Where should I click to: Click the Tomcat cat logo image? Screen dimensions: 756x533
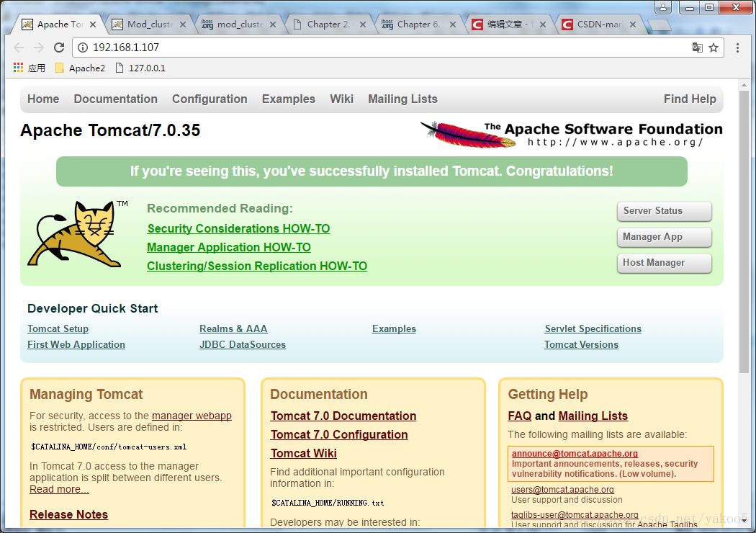point(77,234)
